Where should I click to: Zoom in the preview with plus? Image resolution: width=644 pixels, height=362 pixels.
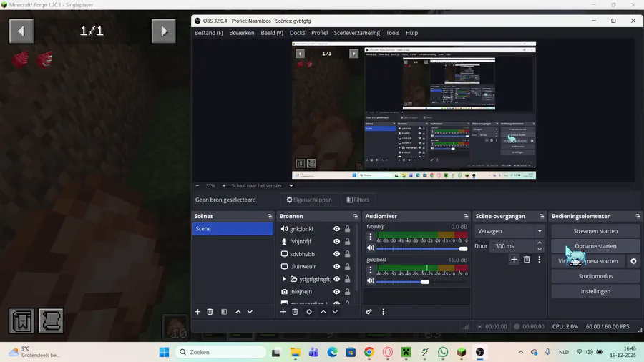click(x=224, y=185)
